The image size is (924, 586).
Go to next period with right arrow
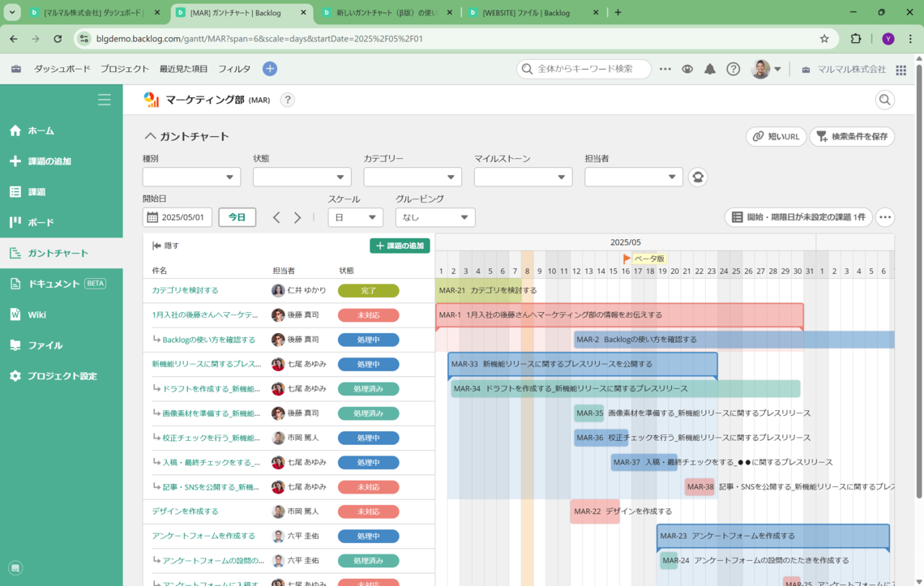[297, 217]
